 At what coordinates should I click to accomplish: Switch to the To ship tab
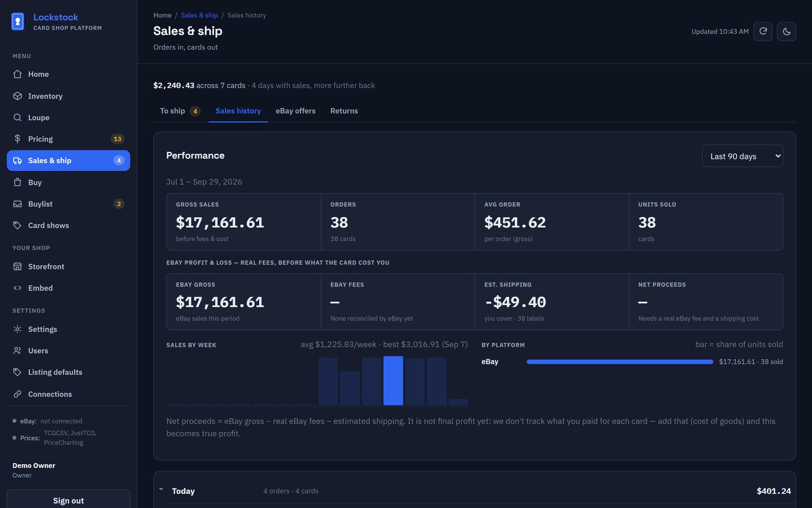(x=180, y=111)
